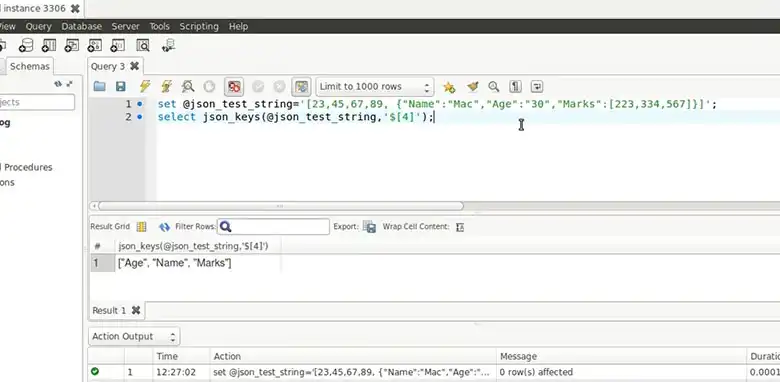Open the Help menu
This screenshot has height=382, width=780.
point(238,26)
